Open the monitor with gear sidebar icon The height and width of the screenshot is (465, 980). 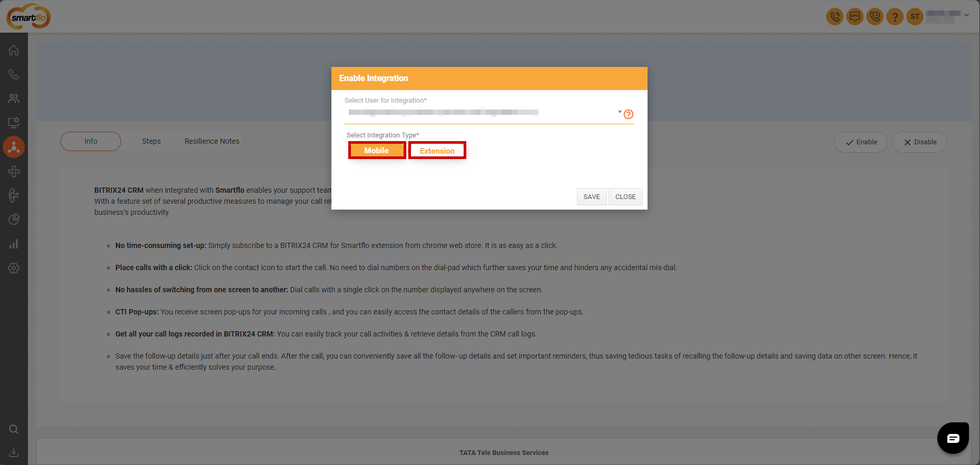[x=14, y=123]
